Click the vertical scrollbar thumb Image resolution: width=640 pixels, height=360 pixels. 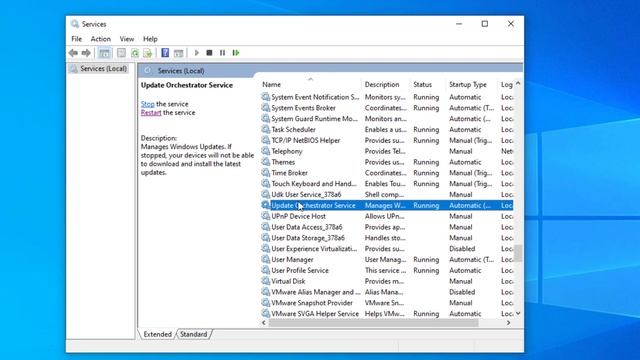tap(518, 253)
